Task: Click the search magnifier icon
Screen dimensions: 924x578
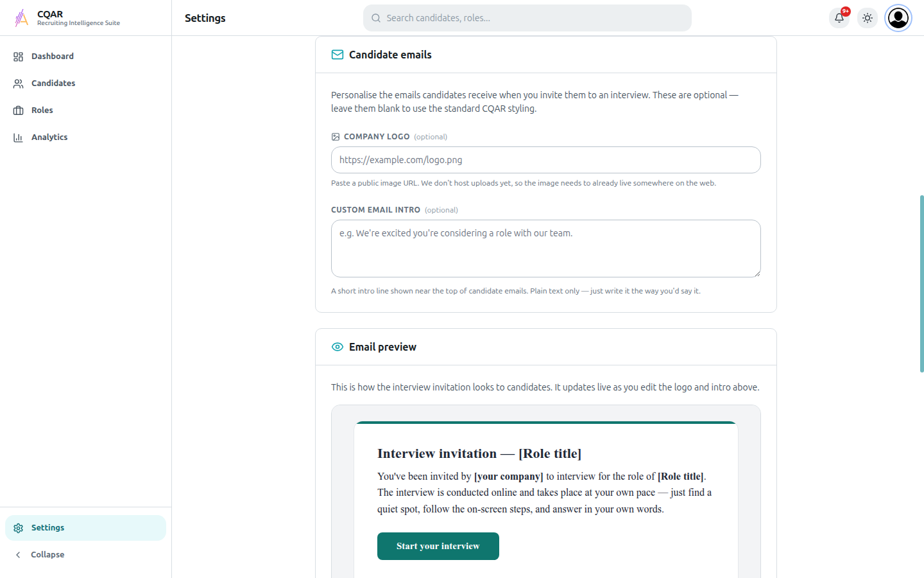Action: (376, 18)
